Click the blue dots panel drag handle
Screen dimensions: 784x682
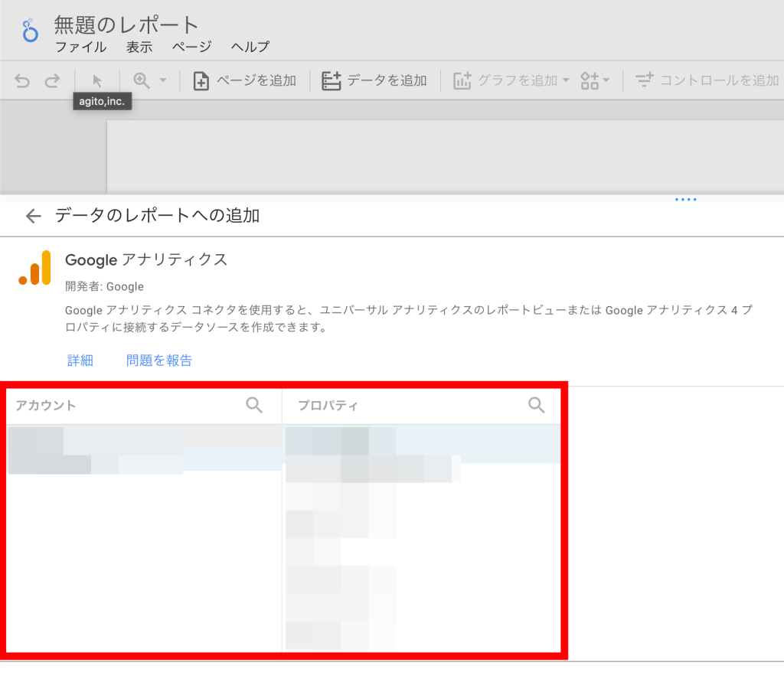point(685,200)
